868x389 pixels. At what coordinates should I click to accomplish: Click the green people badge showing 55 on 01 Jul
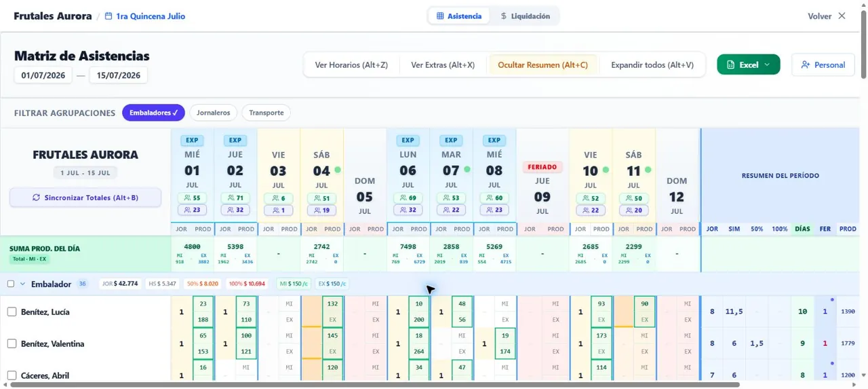pos(192,198)
